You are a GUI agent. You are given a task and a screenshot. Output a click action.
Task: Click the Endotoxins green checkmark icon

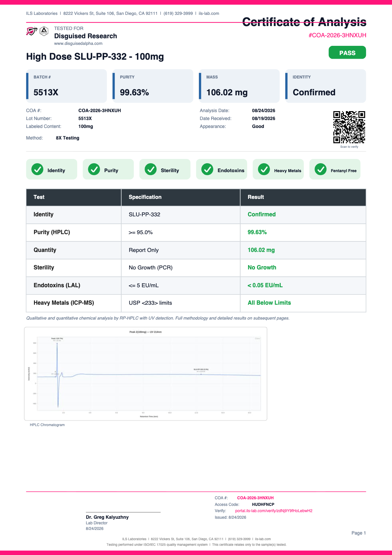[x=207, y=169]
